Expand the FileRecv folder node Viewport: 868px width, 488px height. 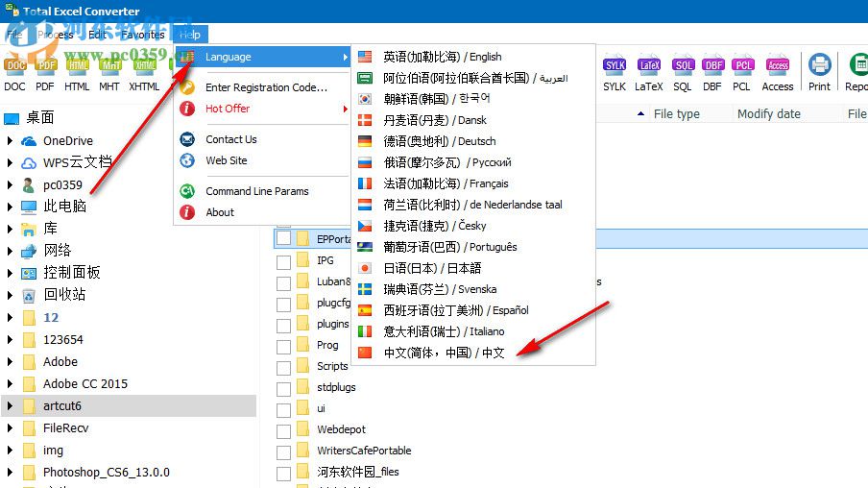(10, 428)
